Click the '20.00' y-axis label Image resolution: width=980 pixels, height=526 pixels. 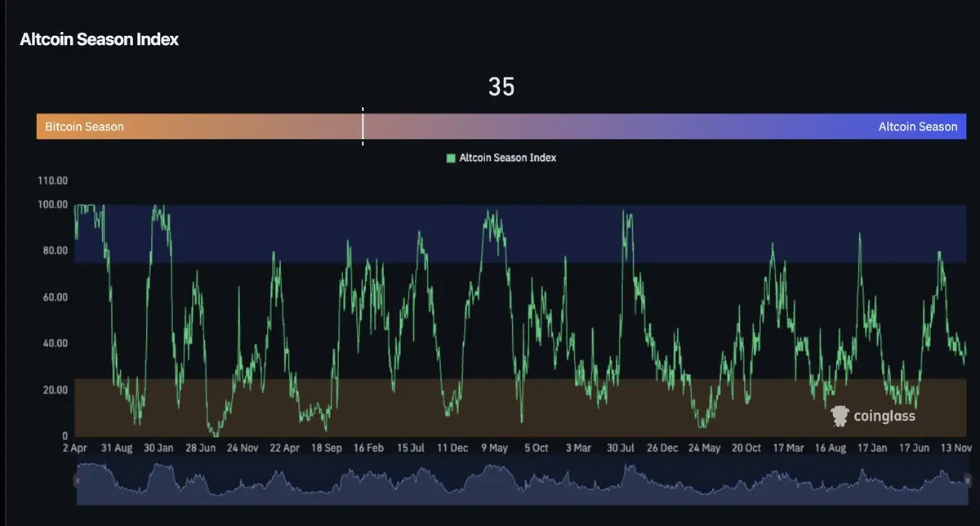tap(55, 390)
